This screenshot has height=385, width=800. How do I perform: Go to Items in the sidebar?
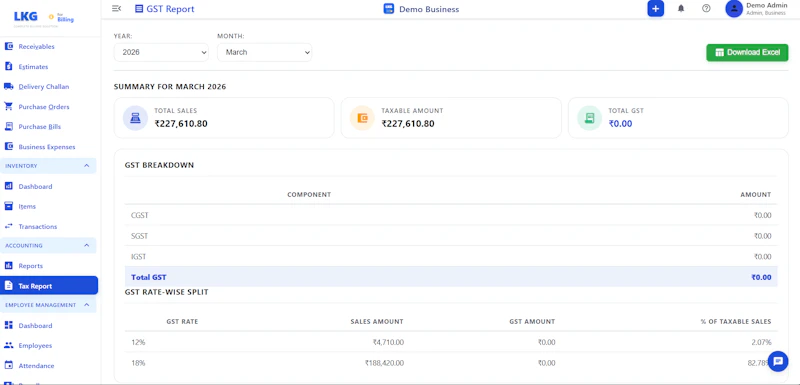27,207
